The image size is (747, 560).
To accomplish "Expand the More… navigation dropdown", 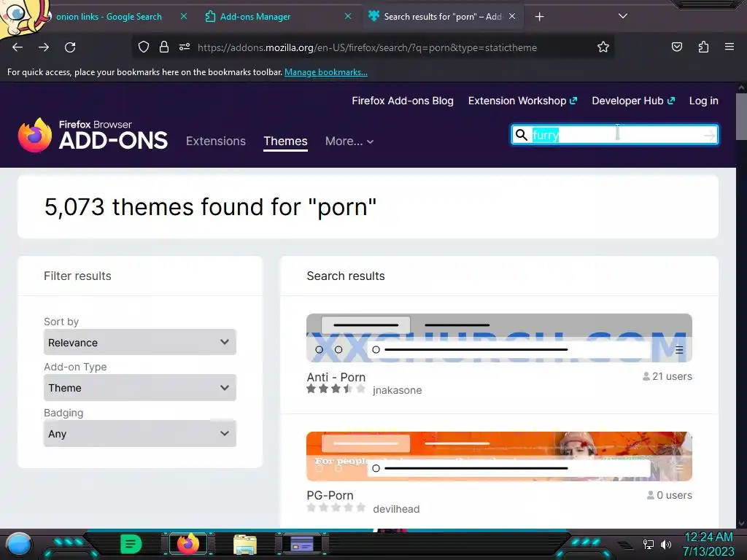I will 349,141.
